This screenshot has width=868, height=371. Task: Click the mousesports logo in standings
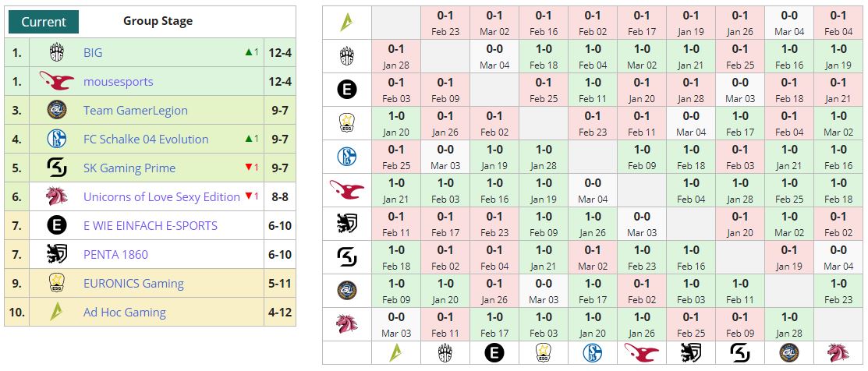(x=56, y=82)
